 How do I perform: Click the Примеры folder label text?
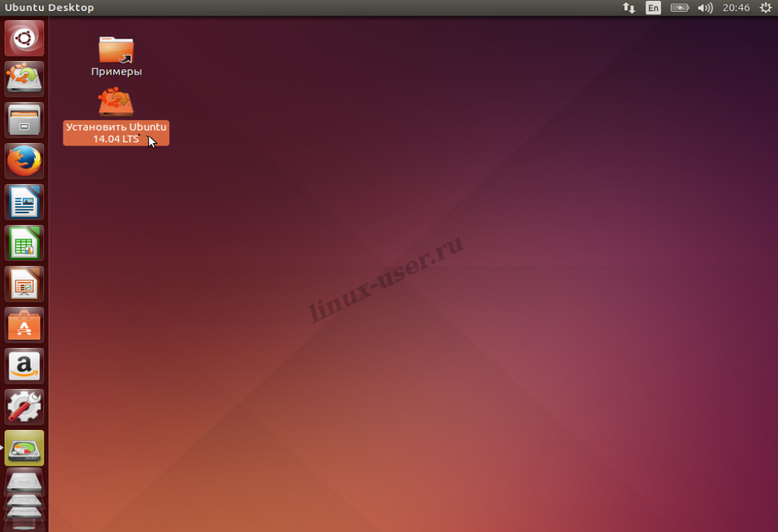(x=116, y=72)
